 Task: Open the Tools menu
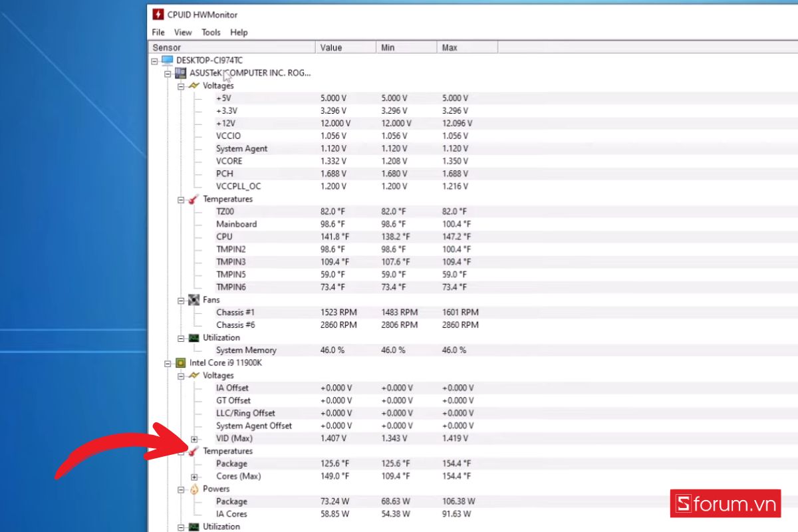point(211,32)
